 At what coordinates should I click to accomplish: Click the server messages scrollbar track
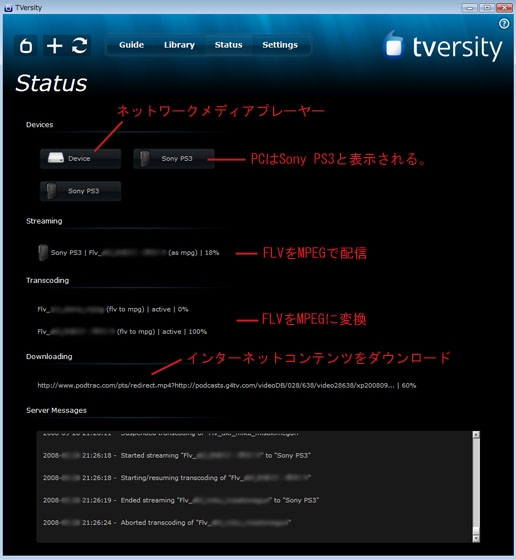pyautogui.click(x=476, y=487)
